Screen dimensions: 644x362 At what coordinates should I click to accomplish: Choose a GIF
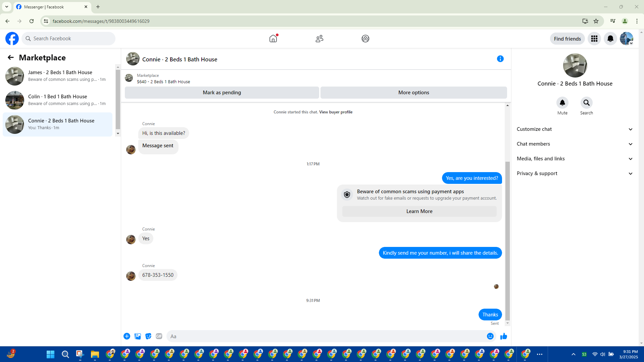click(x=159, y=336)
